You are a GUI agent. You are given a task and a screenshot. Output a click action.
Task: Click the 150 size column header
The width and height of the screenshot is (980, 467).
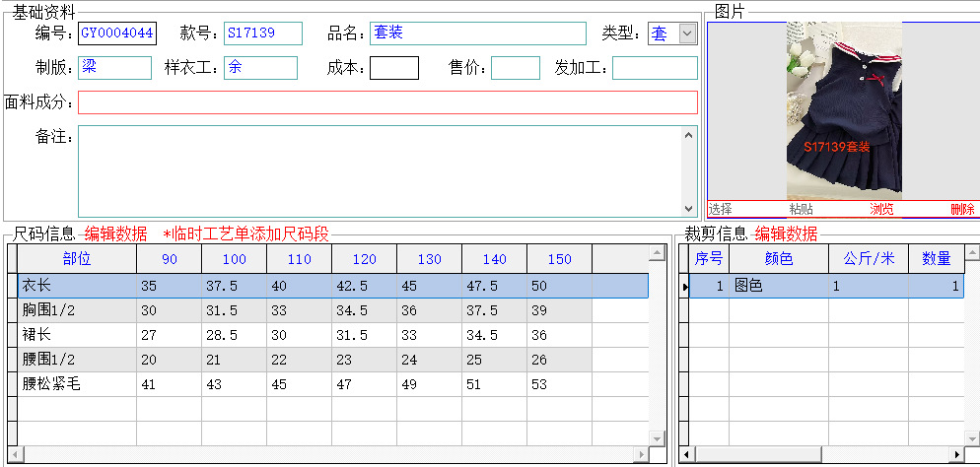pos(559,258)
